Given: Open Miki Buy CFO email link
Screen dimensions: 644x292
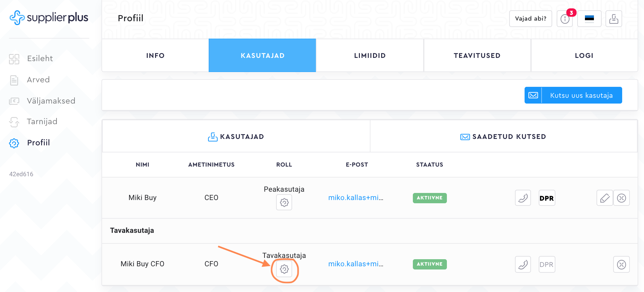Looking at the screenshot, I should click(x=355, y=264).
